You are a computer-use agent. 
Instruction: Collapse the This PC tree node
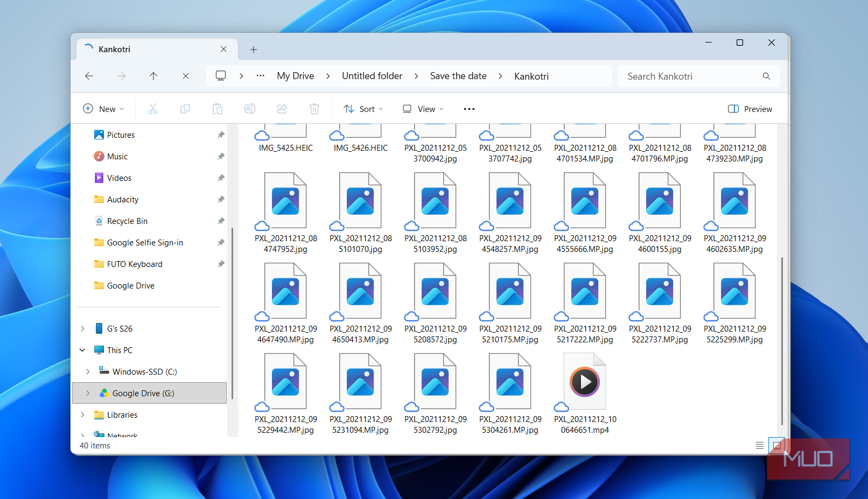pyautogui.click(x=82, y=350)
